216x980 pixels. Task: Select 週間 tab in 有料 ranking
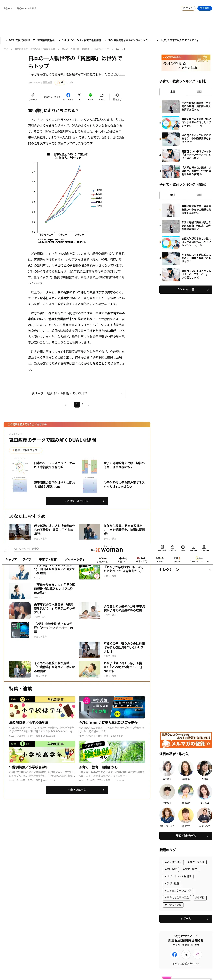199,92
